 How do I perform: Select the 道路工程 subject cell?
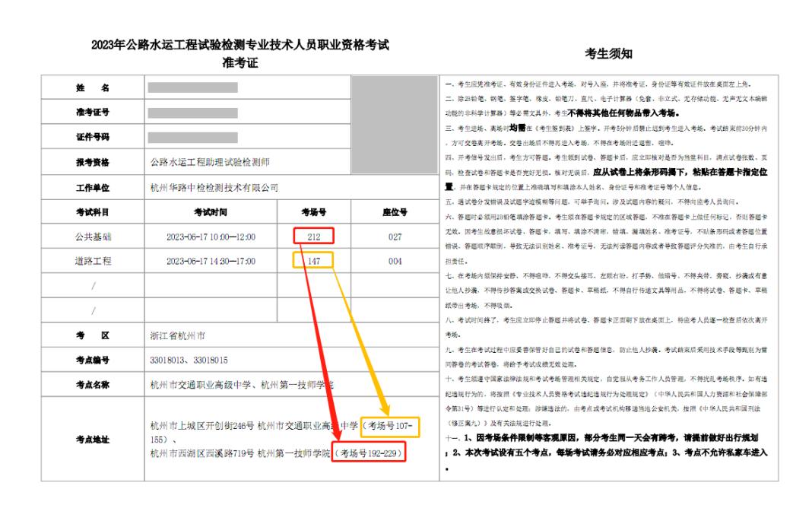[92, 261]
